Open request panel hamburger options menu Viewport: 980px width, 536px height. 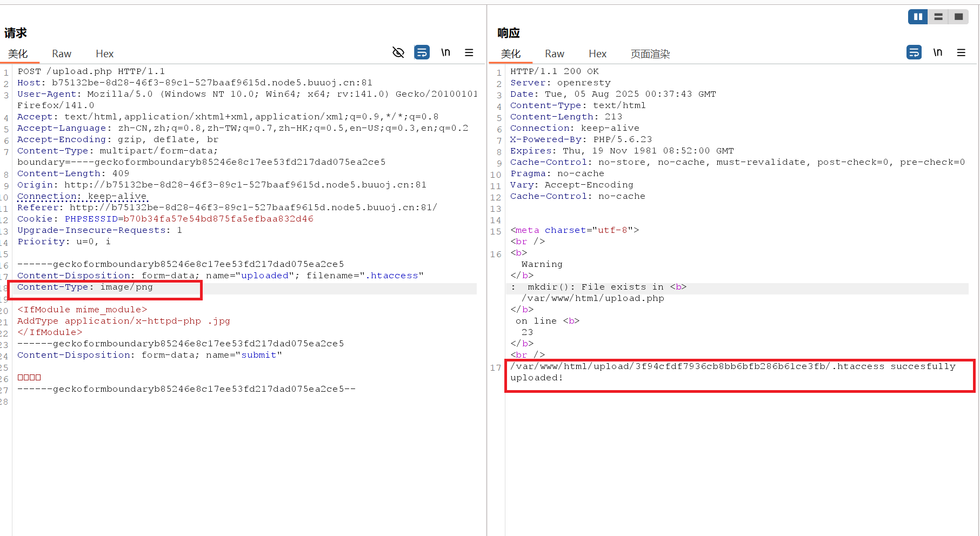tap(469, 52)
